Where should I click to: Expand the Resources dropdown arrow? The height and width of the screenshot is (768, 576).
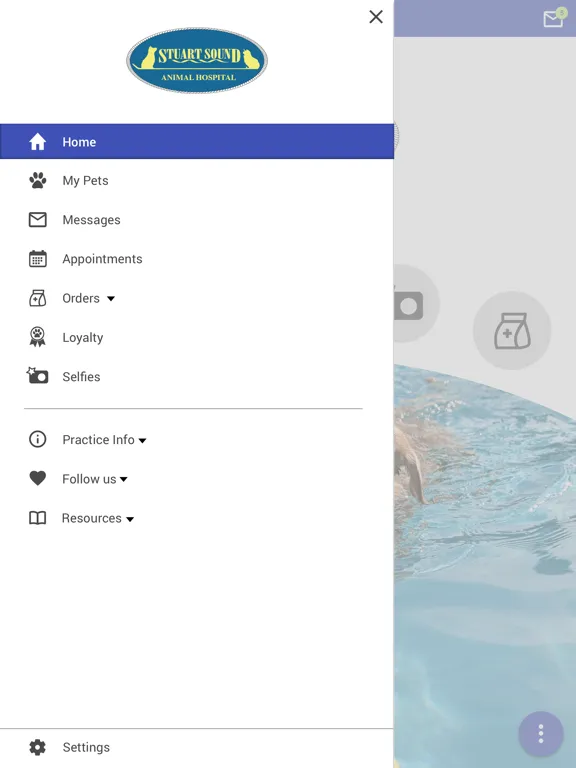coord(130,519)
